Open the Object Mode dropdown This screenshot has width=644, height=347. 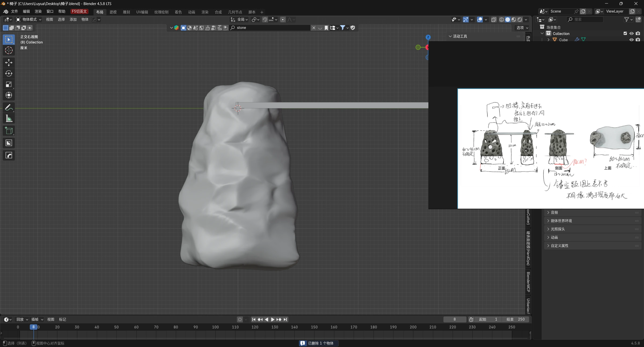click(x=28, y=20)
